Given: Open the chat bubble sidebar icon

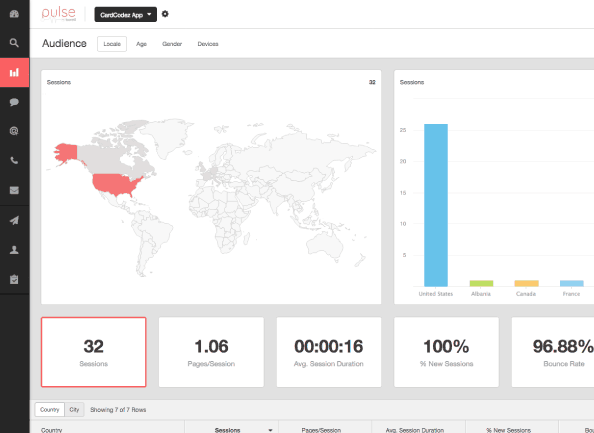Looking at the screenshot, I should pos(14,102).
